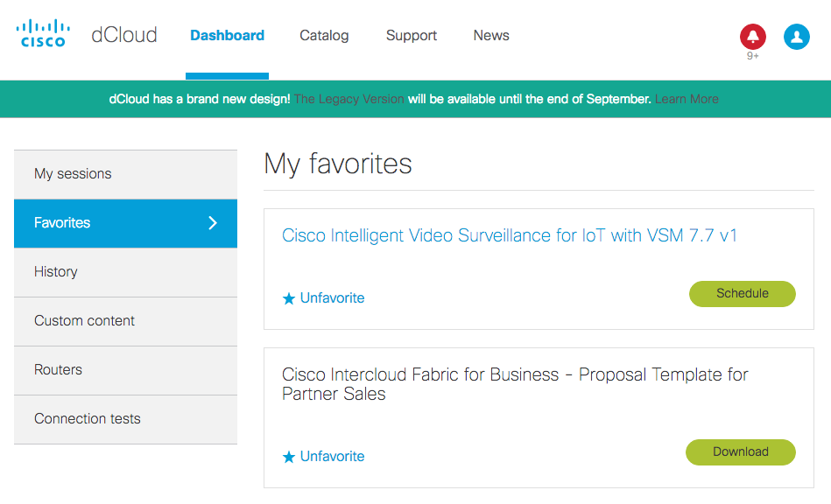Click the chevron arrow on Favorites
Image resolution: width=831 pixels, height=504 pixels.
click(213, 223)
